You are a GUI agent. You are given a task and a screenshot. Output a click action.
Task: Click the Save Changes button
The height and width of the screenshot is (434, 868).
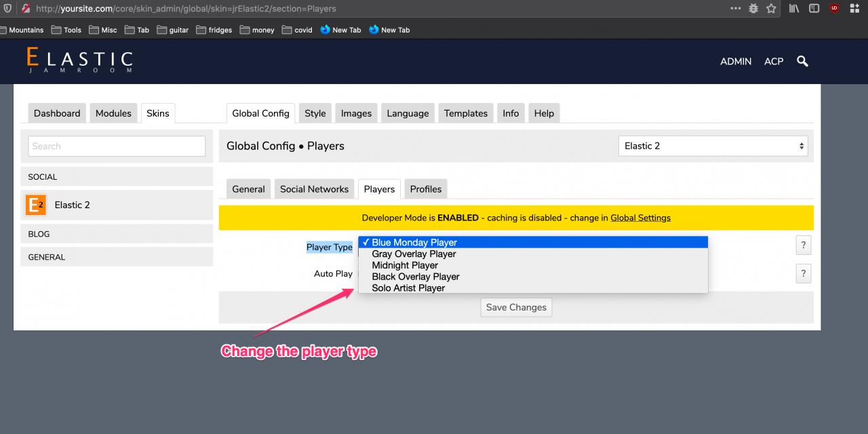[x=516, y=307]
